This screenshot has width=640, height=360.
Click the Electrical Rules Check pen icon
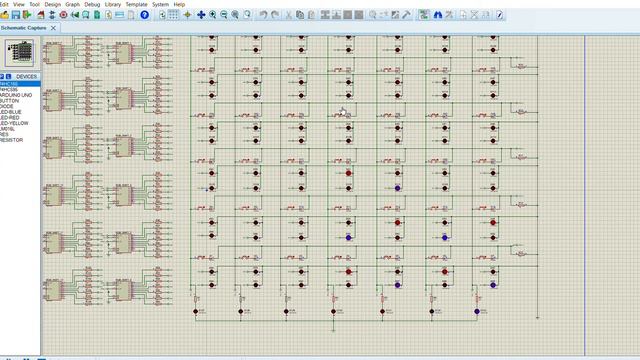(x=500, y=15)
